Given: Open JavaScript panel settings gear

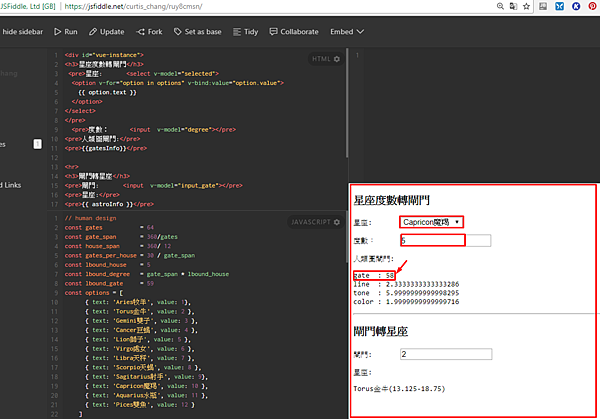Looking at the screenshot, I should (x=337, y=222).
